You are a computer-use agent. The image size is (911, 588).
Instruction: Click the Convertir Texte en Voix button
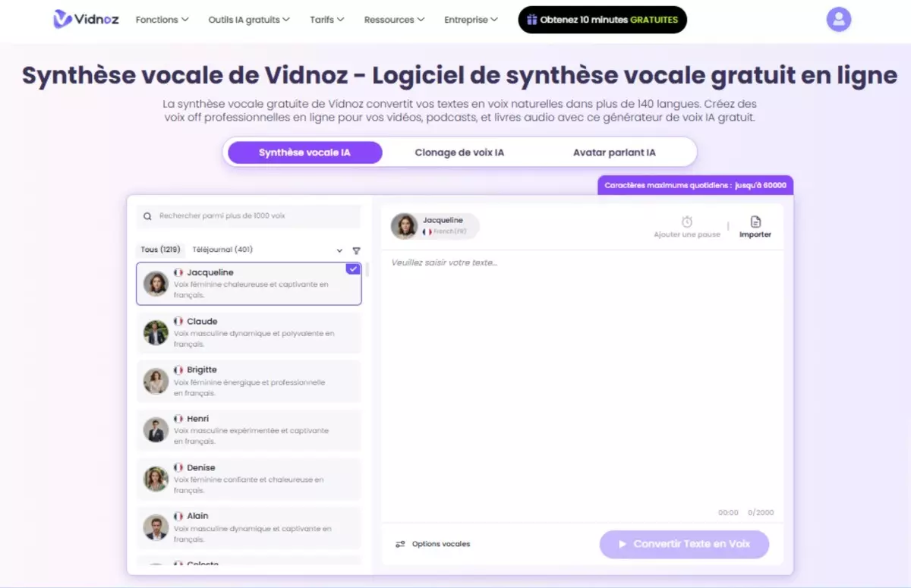point(684,544)
